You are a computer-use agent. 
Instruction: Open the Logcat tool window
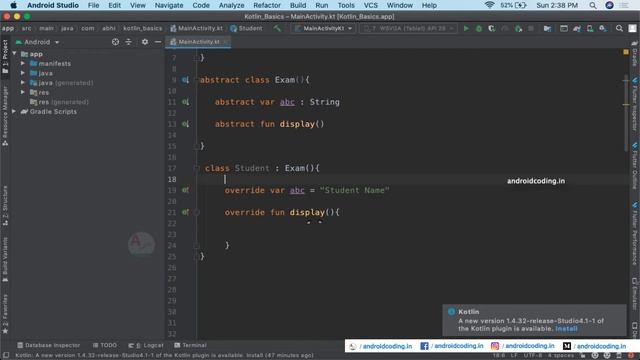[x=146, y=345]
